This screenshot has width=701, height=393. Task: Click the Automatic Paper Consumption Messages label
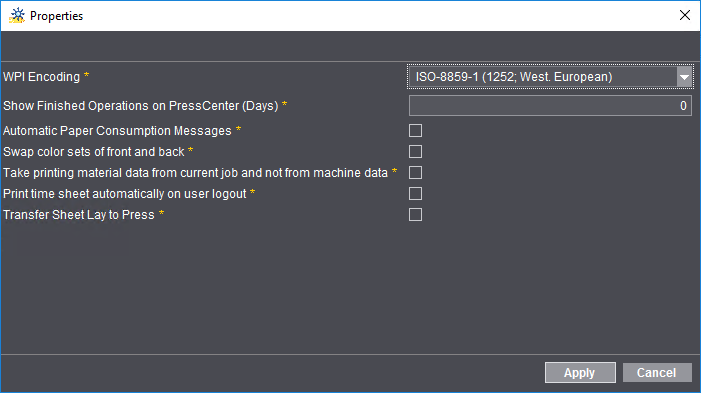coord(117,131)
